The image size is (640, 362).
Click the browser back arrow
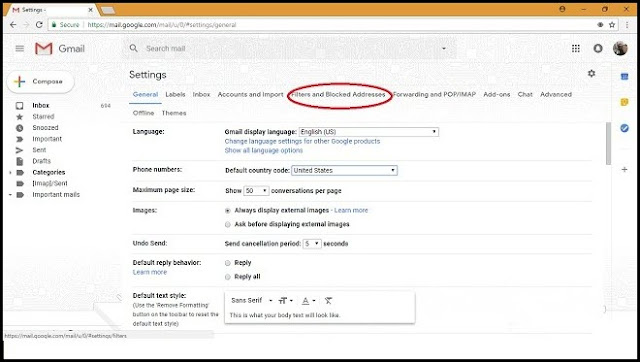tap(13, 24)
